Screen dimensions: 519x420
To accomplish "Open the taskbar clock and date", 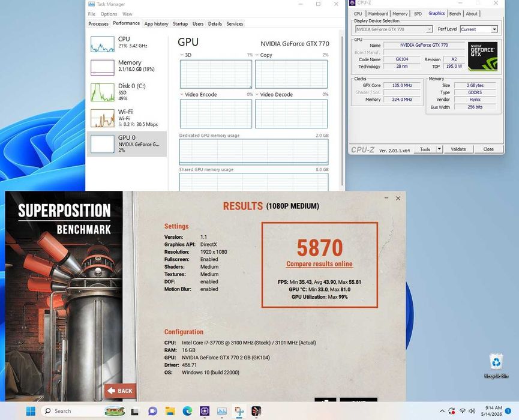I will pyautogui.click(x=491, y=411).
